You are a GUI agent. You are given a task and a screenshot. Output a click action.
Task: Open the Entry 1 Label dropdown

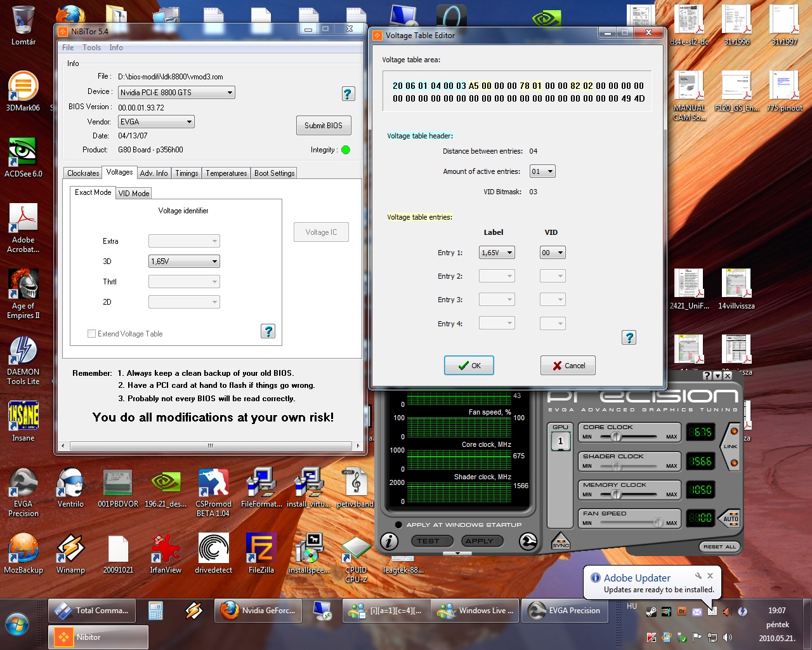497,253
